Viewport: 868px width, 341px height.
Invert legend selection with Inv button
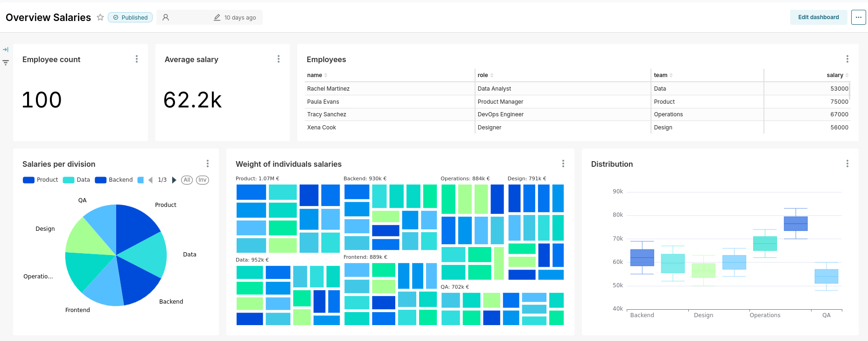pyautogui.click(x=202, y=180)
